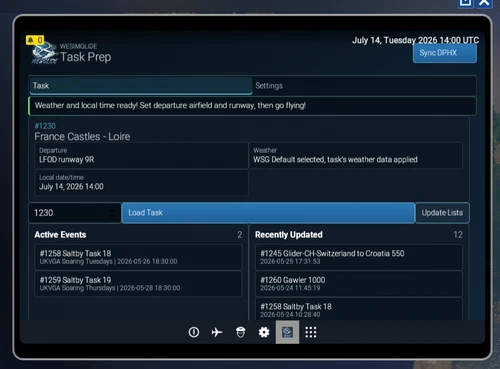Screen dimensions: 500x369
Task: Click Departure LFOD runway 9R box
Action: [x=141, y=156]
